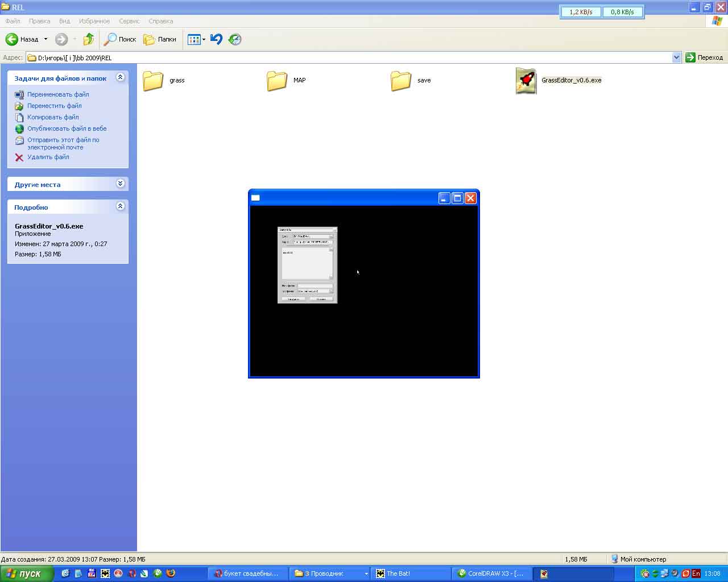Click the blue Undo arrow toolbar icon
Image resolution: width=728 pixels, height=582 pixels.
tap(216, 39)
